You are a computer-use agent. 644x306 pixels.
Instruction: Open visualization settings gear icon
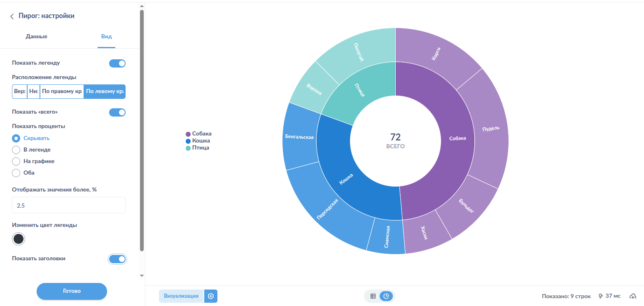211,296
